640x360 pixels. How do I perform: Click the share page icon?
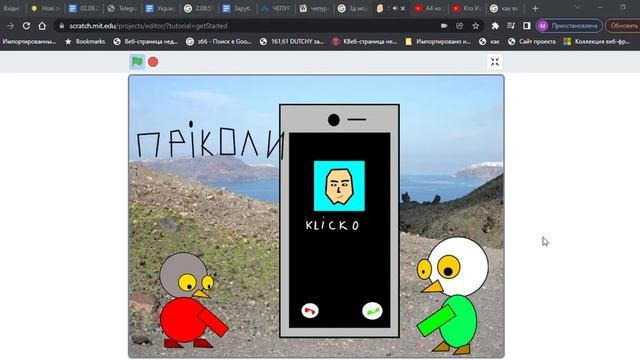460,26
